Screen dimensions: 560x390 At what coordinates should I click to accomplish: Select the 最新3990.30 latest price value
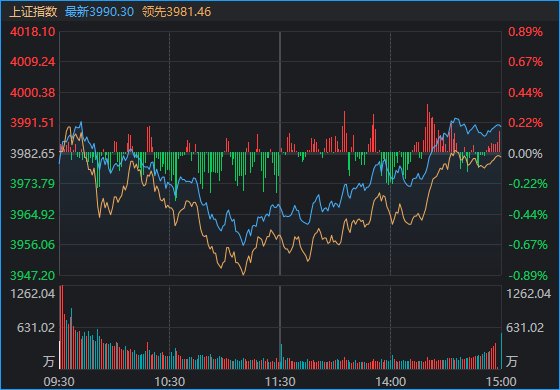coord(99,12)
